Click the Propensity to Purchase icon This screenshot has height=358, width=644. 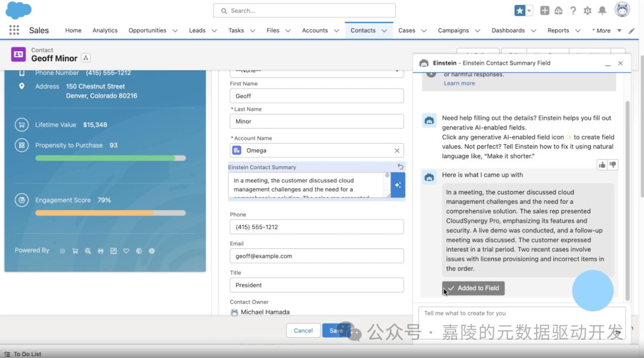click(x=22, y=145)
